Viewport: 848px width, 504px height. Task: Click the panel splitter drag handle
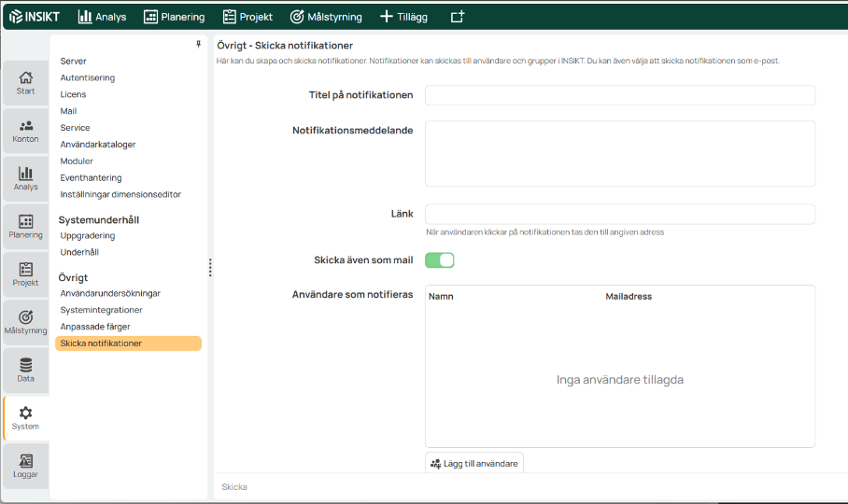click(210, 268)
